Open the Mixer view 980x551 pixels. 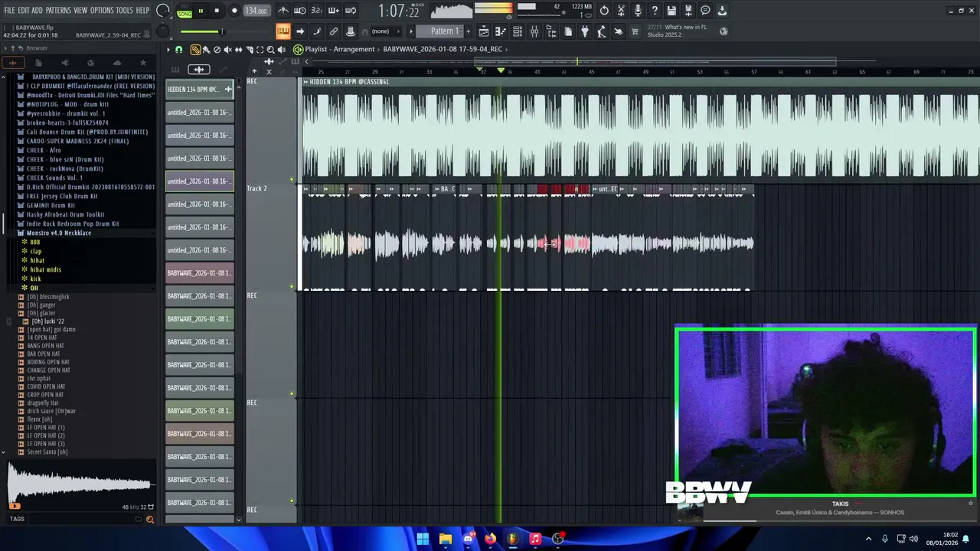tap(534, 31)
